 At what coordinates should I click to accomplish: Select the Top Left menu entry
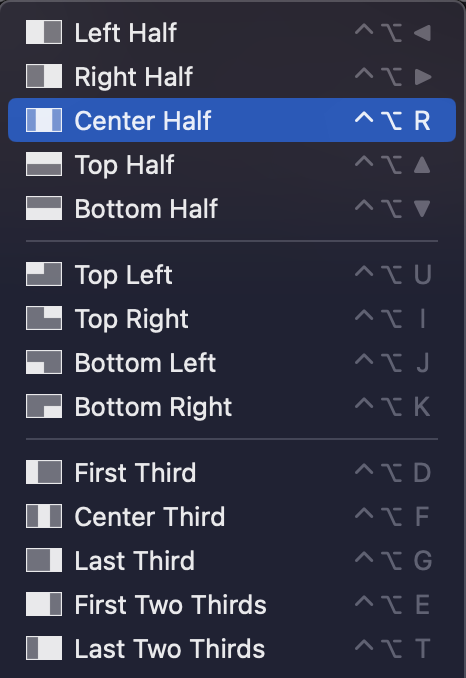tap(232, 274)
